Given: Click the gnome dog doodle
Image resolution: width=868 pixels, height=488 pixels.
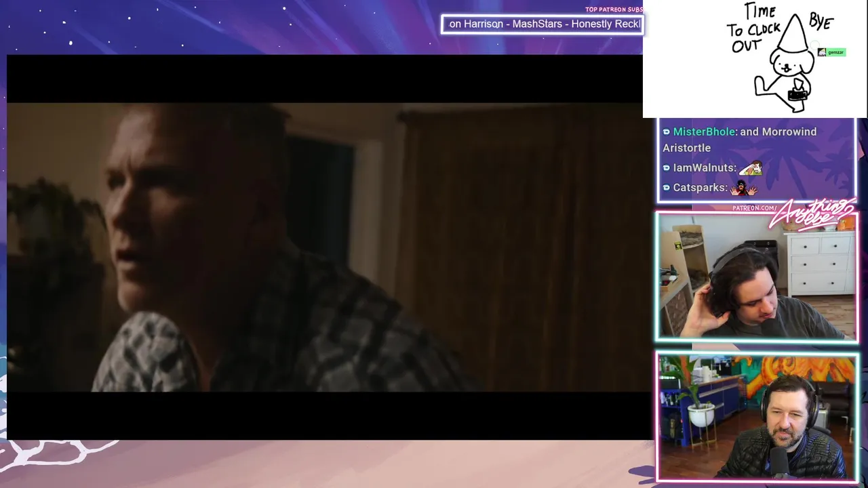Looking at the screenshot, I should [x=785, y=64].
